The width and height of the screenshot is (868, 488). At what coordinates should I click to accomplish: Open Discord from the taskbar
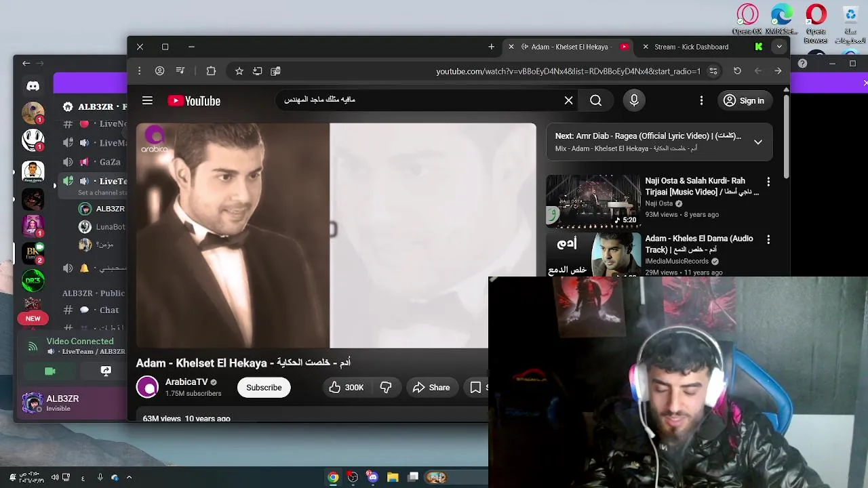[x=372, y=477]
